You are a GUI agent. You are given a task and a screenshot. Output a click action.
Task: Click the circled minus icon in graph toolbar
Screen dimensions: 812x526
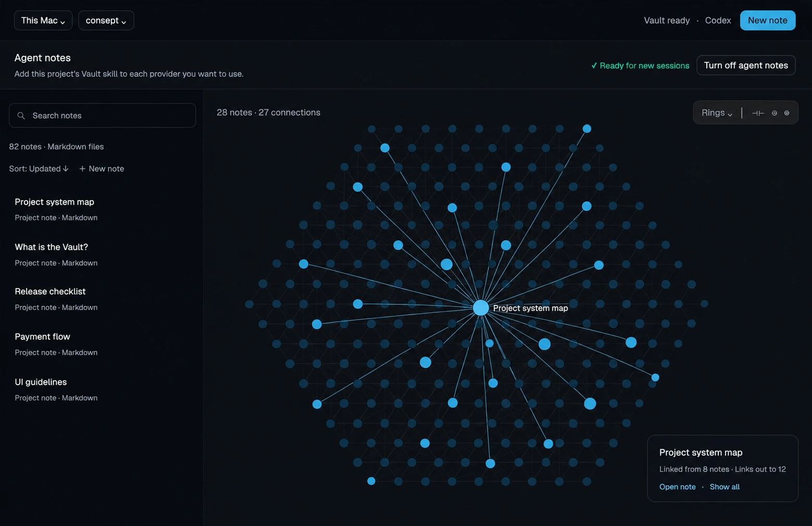tap(774, 113)
